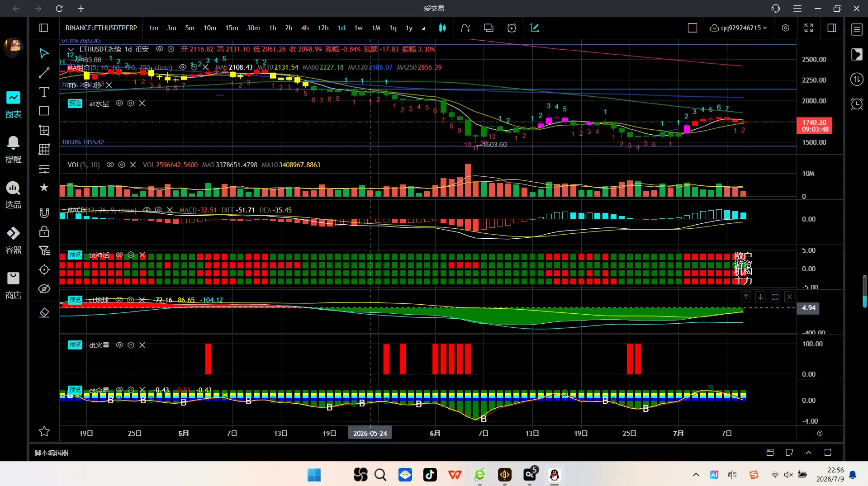Open the candlestick chart style picker
Image resolution: width=868 pixels, height=486 pixels.
click(x=442, y=28)
